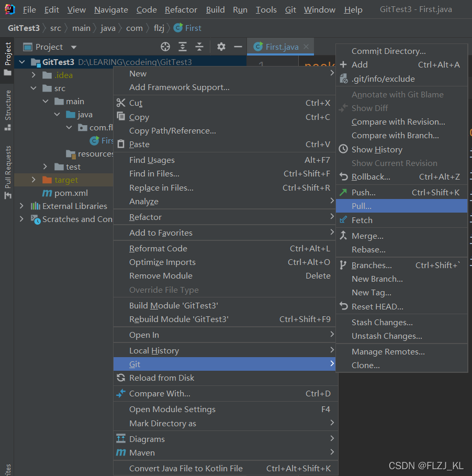Viewport: 472px width, 476px height.
Task: Click the .git/info/exclude file icon
Action: point(343,79)
